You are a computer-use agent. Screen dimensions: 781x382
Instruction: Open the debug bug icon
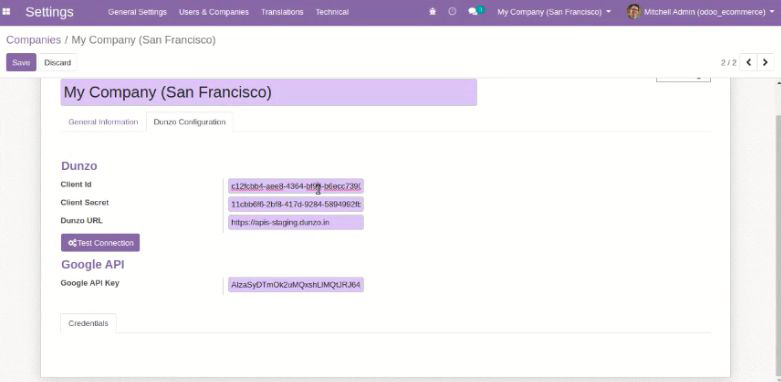[432, 11]
